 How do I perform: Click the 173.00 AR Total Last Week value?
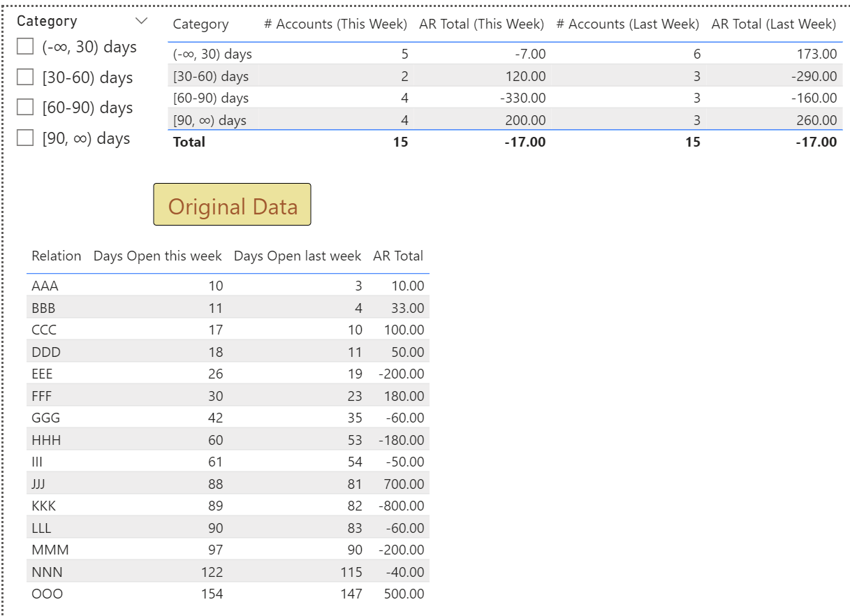tap(817, 54)
